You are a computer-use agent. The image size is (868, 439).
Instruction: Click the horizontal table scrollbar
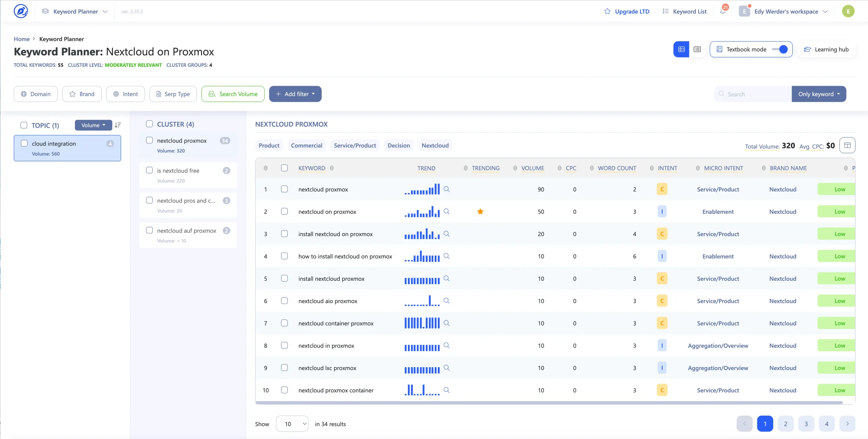[x=549, y=402]
